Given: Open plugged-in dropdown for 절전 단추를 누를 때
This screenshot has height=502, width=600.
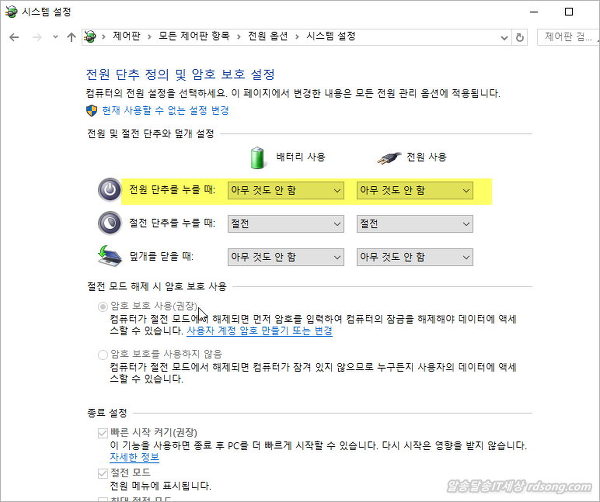Looking at the screenshot, I should pos(414,223).
